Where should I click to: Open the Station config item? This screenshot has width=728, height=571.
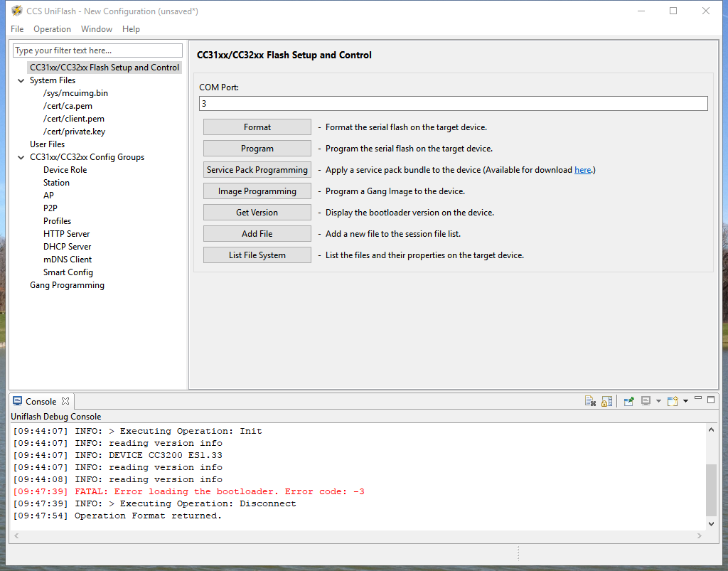pyautogui.click(x=56, y=183)
